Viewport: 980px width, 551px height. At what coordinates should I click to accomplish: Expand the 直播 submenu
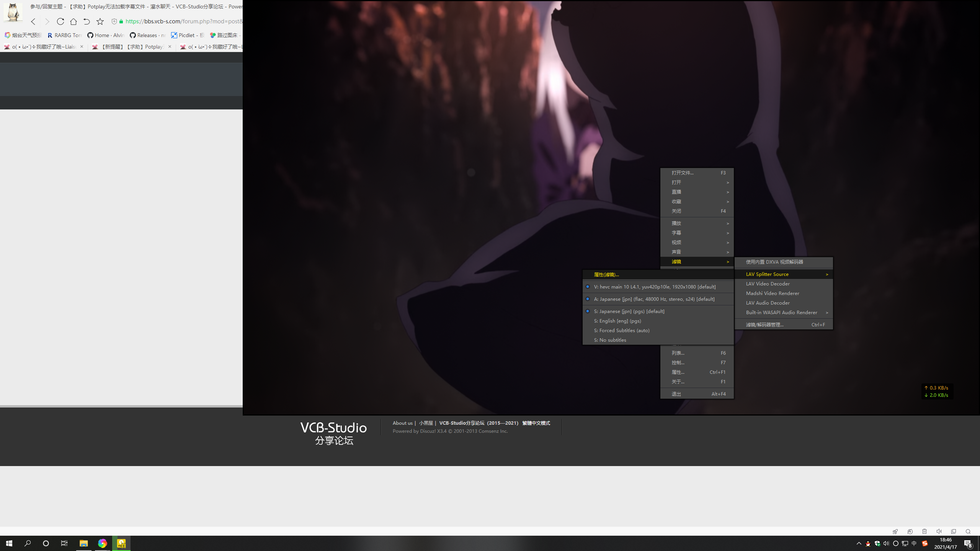tap(697, 192)
